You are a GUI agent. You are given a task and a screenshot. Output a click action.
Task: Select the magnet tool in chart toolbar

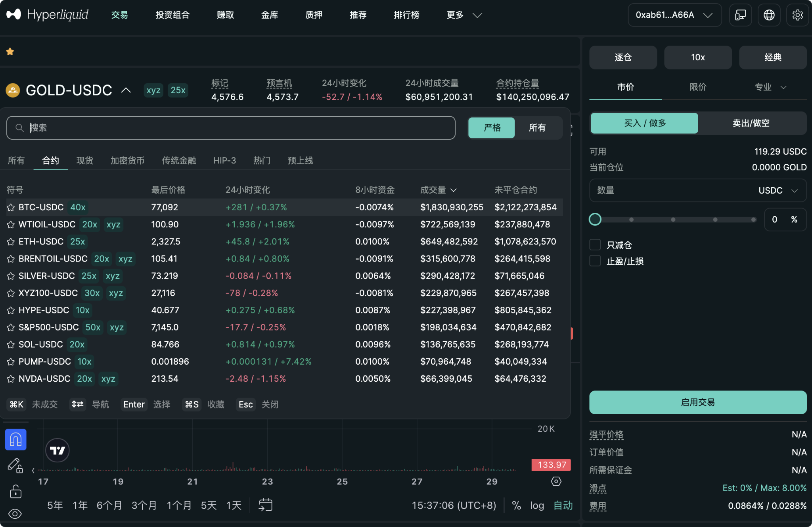(x=15, y=440)
